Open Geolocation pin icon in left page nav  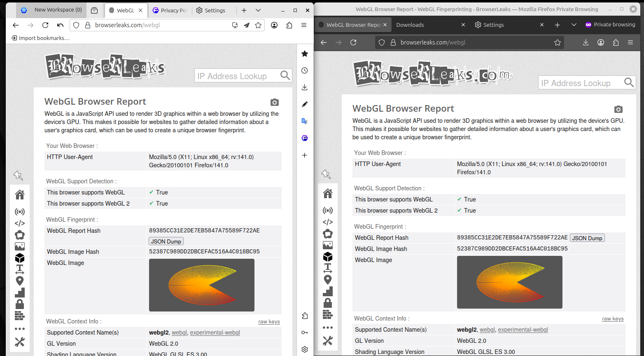point(20,281)
